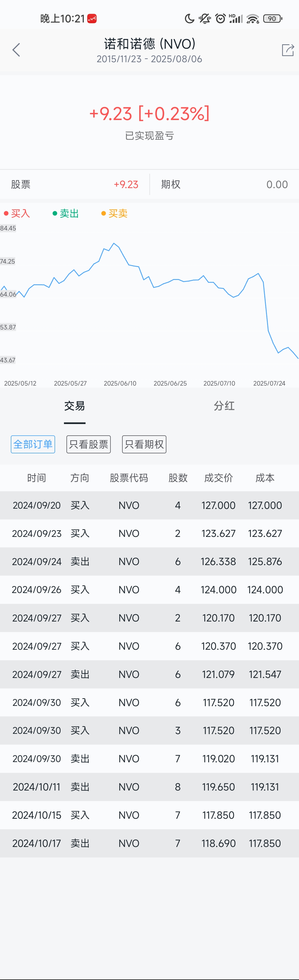Tap the muted bell status icon
Viewport: 299px width, 980px height.
[205, 18]
